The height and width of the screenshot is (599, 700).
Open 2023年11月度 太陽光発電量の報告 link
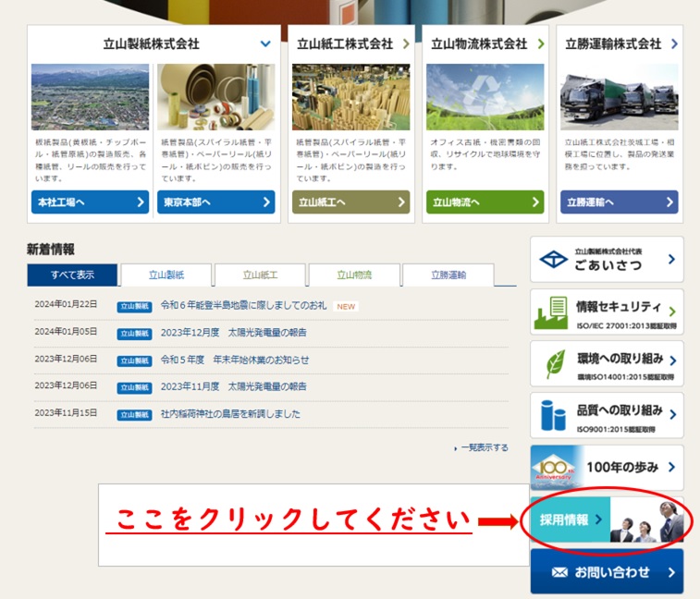(x=234, y=386)
